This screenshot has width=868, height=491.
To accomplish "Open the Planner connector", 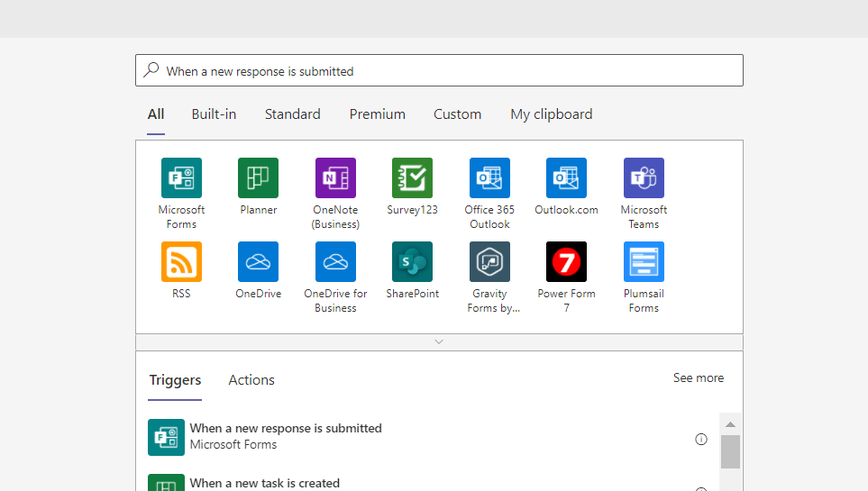I will point(258,177).
